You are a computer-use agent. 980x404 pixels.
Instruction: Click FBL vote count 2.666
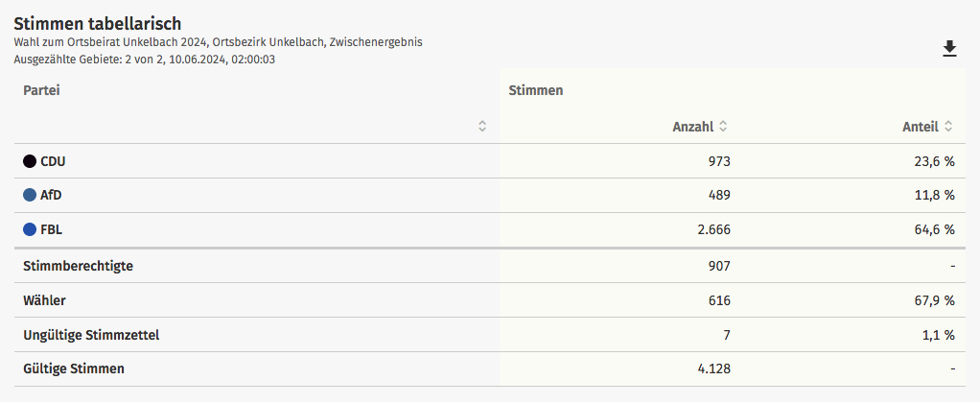click(x=713, y=229)
